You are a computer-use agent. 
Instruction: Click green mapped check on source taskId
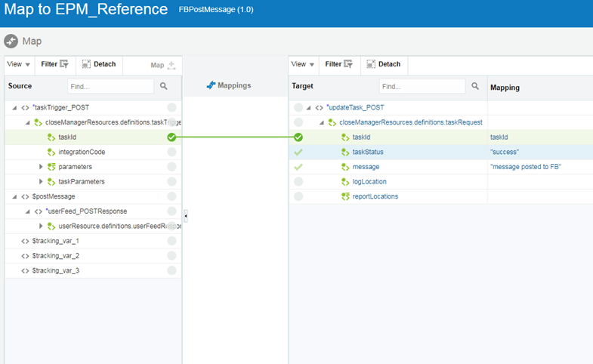[171, 137]
